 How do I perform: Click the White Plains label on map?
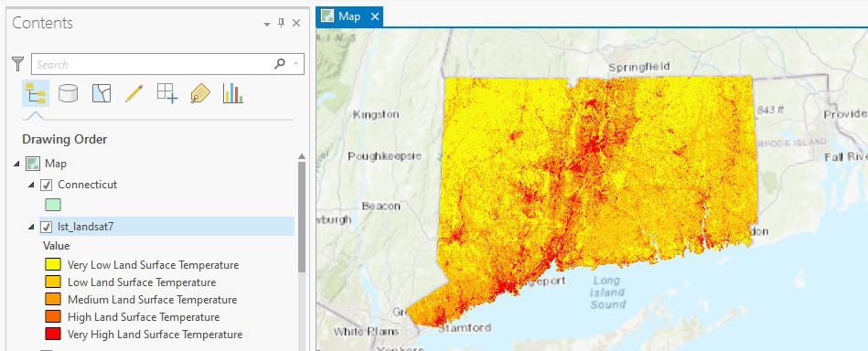[x=366, y=332]
